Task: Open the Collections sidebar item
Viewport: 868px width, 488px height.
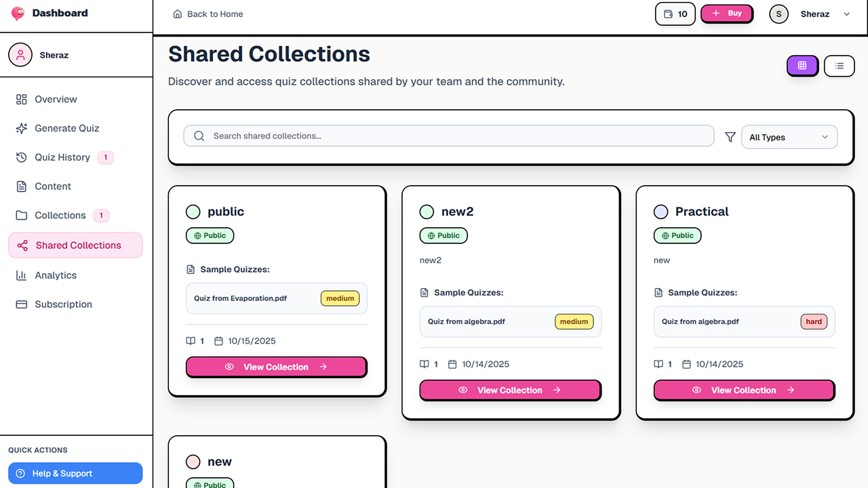Action: (x=60, y=216)
